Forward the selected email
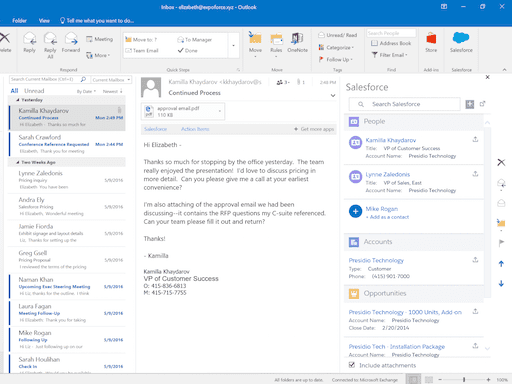 pyautogui.click(x=71, y=42)
